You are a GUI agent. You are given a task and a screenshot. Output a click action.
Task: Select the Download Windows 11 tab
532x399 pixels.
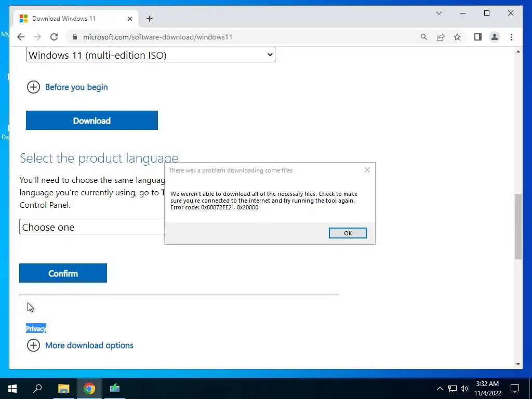coord(76,19)
